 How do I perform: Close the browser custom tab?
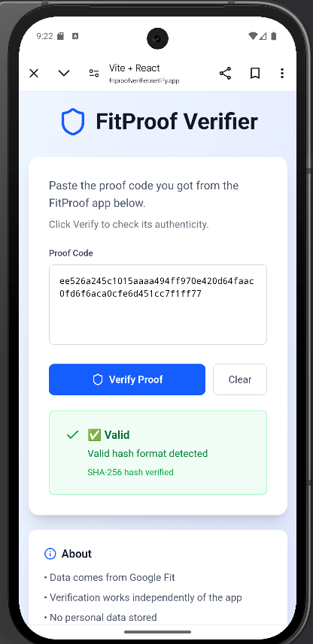[x=34, y=74]
